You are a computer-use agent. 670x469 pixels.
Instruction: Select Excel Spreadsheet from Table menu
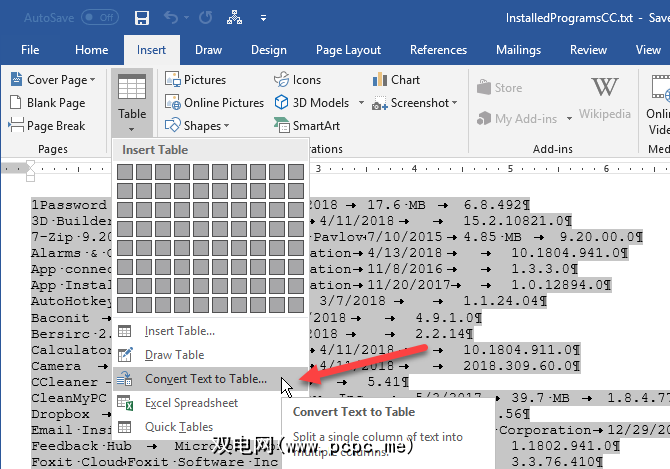(x=191, y=403)
